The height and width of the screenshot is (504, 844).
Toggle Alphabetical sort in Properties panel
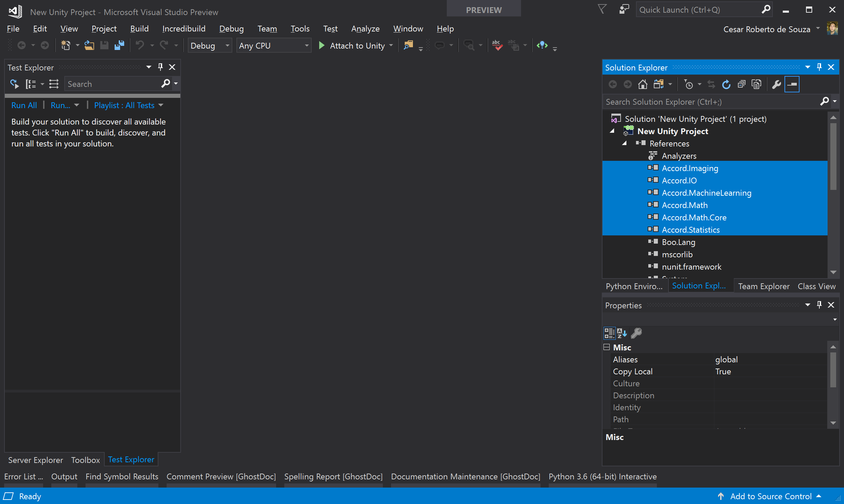click(622, 333)
